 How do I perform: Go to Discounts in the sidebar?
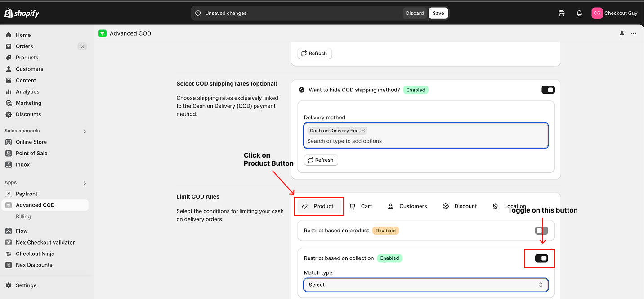(28, 114)
